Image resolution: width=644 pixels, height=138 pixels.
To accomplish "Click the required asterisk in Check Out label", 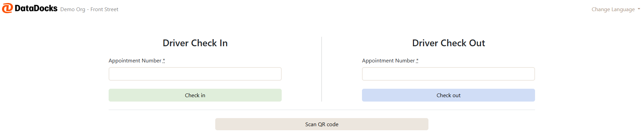I will 417,61.
